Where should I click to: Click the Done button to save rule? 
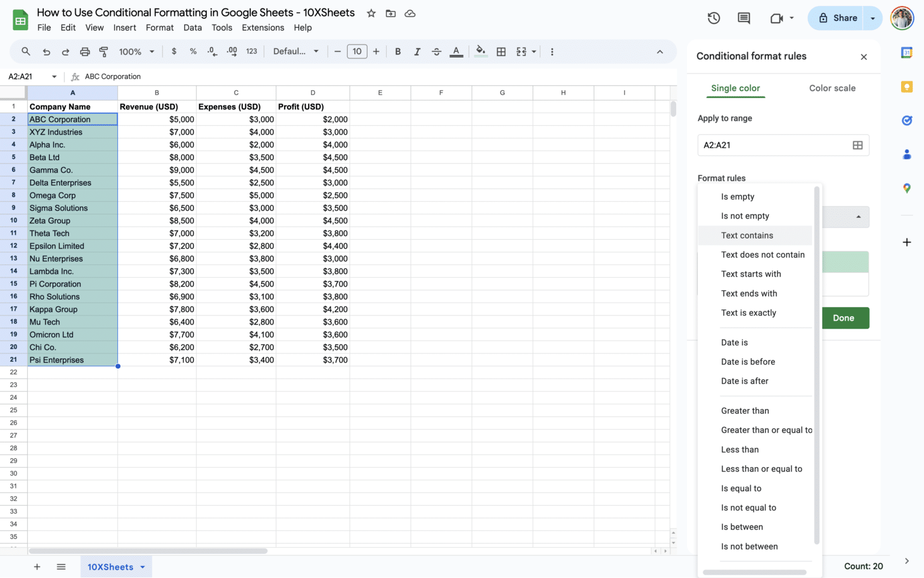(x=844, y=318)
